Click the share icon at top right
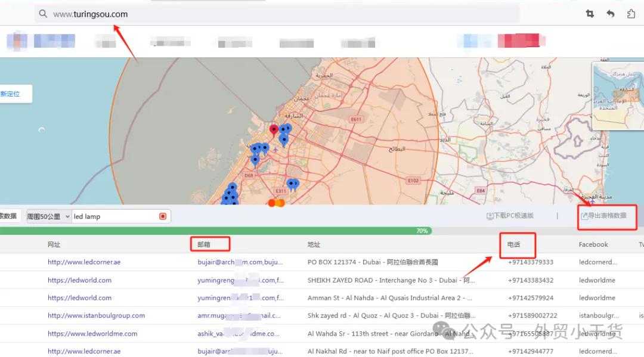The width and height of the screenshot is (644, 357). (631, 14)
